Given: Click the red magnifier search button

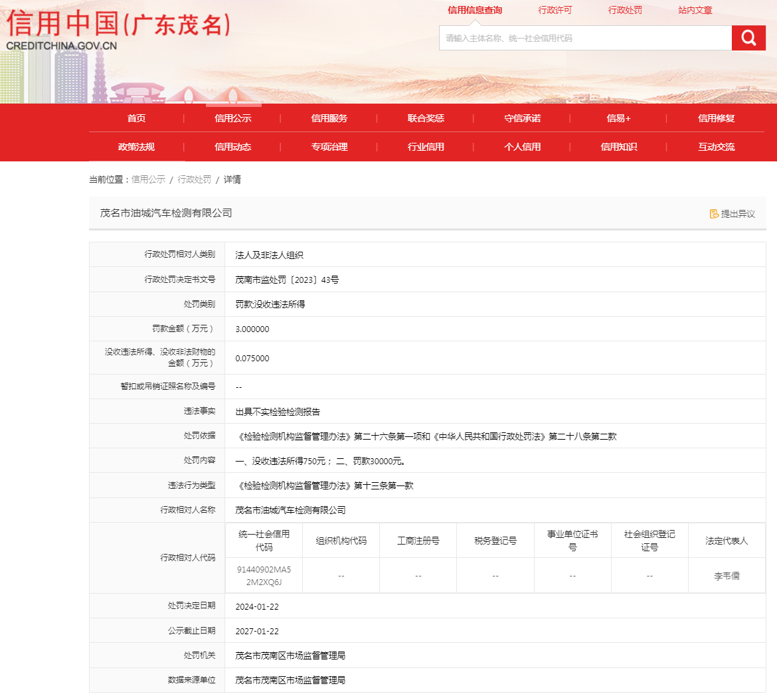Looking at the screenshot, I should tap(748, 38).
